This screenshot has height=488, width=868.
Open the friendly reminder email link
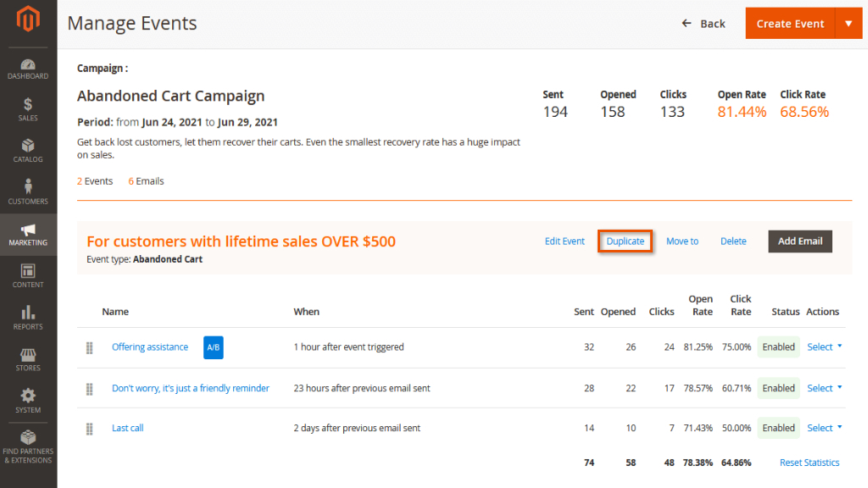pyautogui.click(x=191, y=388)
